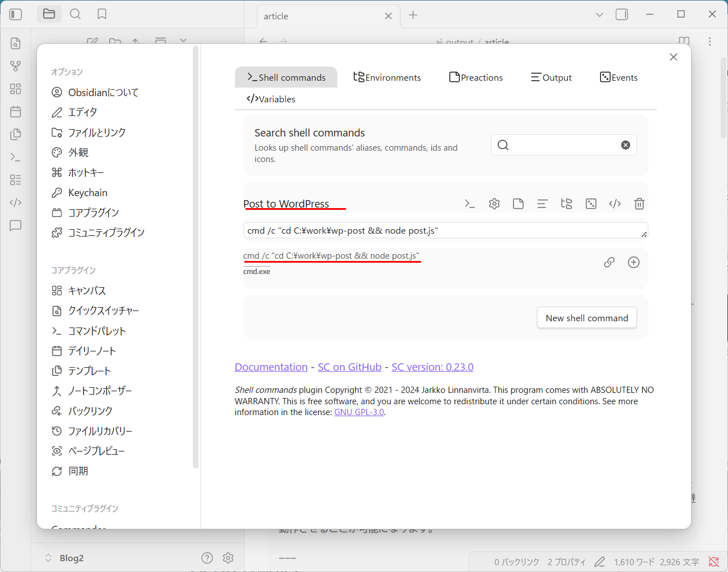The width and height of the screenshot is (728, 572).
Task: Switch to the Preactions tab
Action: (476, 77)
